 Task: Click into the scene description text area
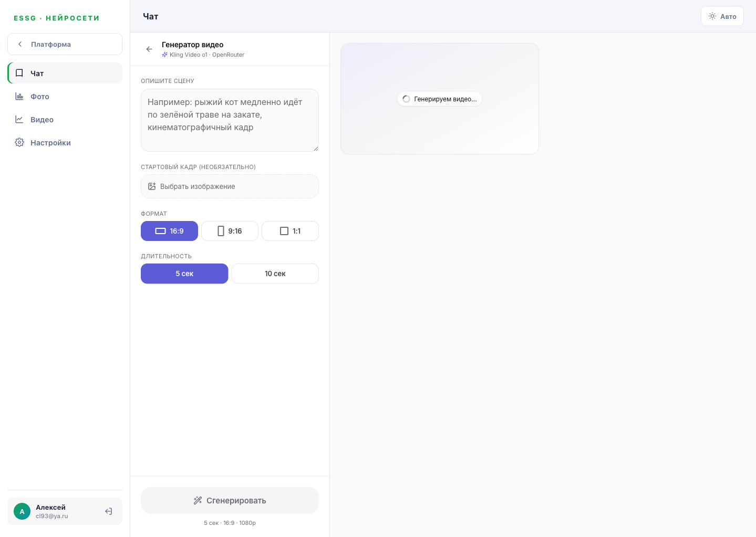[x=230, y=120]
